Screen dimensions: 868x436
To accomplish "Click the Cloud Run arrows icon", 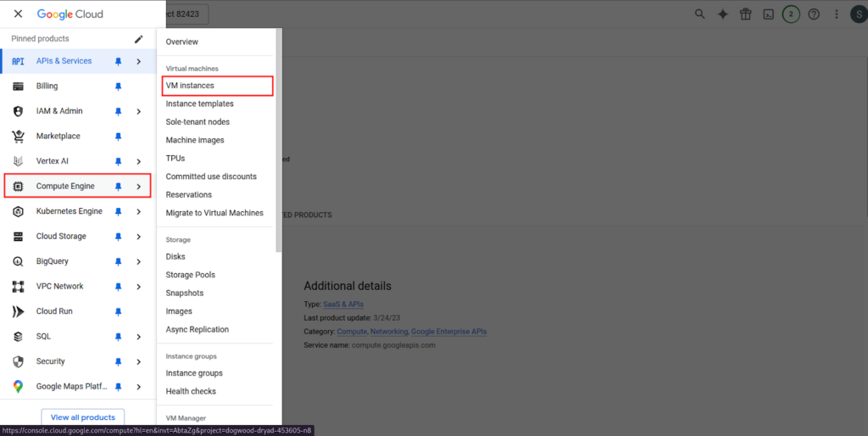I will pyautogui.click(x=19, y=311).
